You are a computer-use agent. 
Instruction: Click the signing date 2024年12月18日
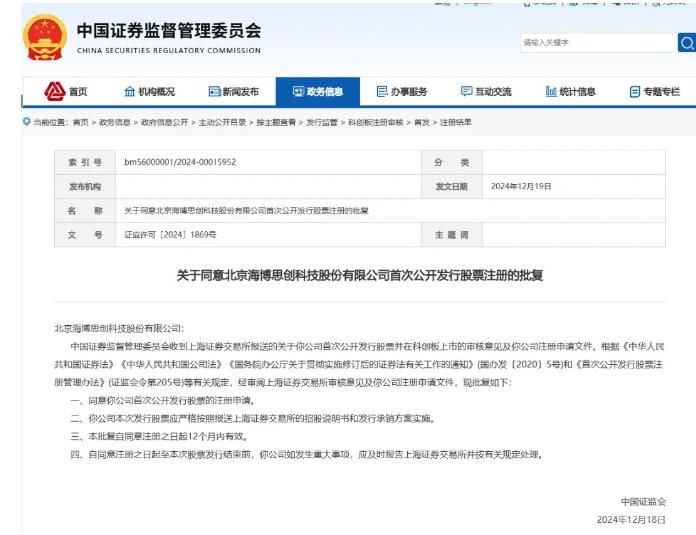click(631, 519)
